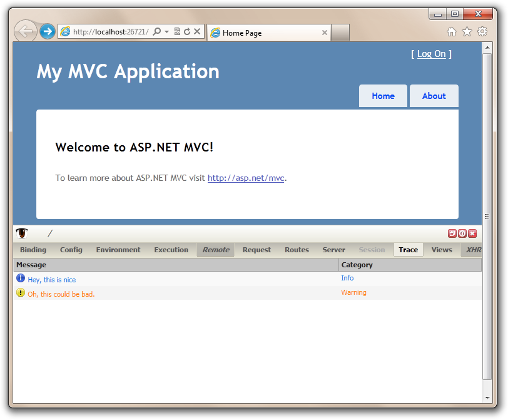Pop out the Glimpse panel via the windows icon
Image resolution: width=508 pixels, height=420 pixels.
coord(452,233)
